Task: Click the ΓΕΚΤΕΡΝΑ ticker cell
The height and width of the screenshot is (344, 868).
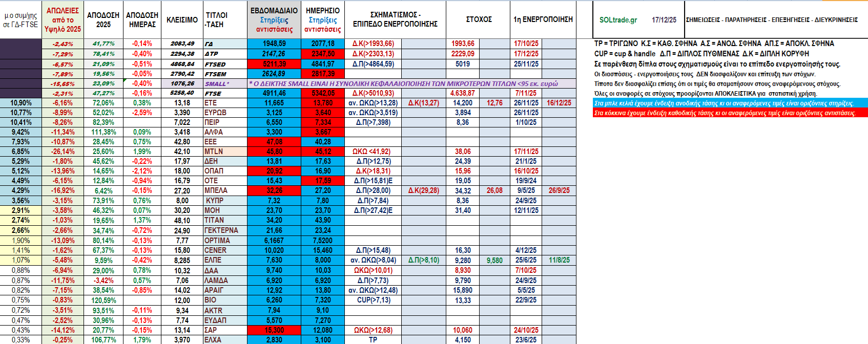Action: [224, 230]
